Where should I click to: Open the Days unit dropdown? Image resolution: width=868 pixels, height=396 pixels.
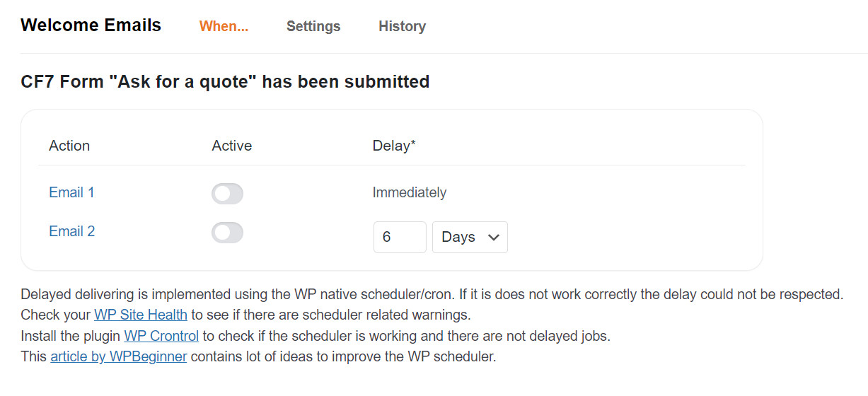[x=470, y=237]
